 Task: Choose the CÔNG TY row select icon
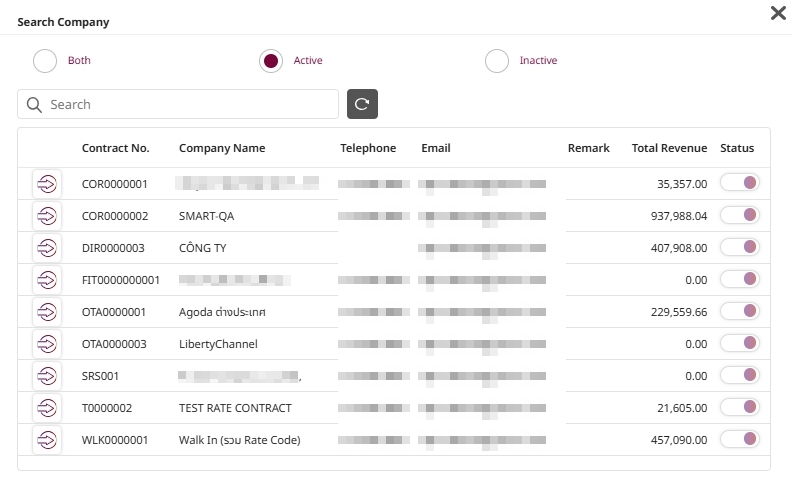point(46,248)
